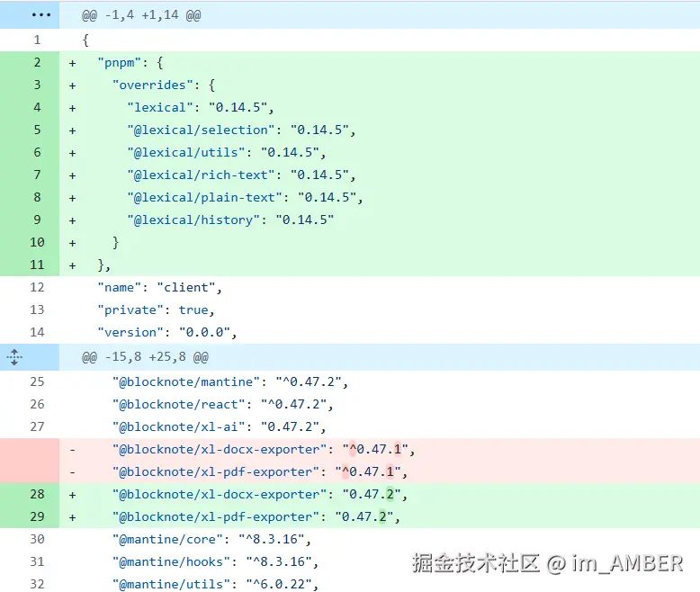700x592 pixels.
Task: Select line number 28 added docx-exporter
Action: pyautogui.click(x=37, y=494)
